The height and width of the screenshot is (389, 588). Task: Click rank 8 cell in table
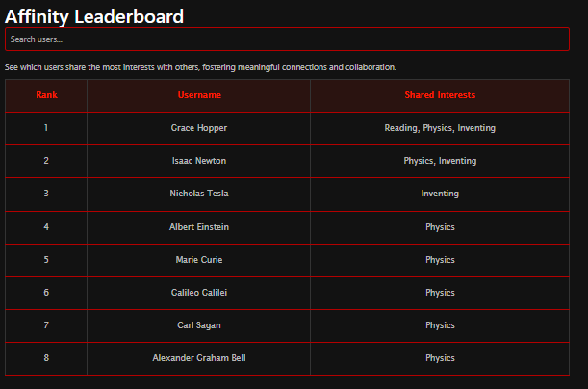pyautogui.click(x=46, y=358)
